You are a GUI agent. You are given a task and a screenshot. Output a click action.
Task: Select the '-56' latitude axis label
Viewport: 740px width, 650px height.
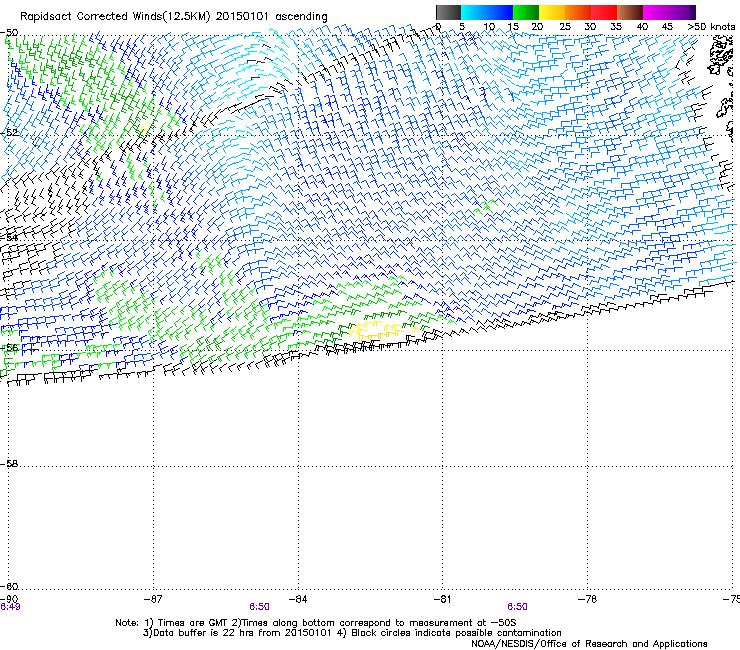click(x=10, y=347)
